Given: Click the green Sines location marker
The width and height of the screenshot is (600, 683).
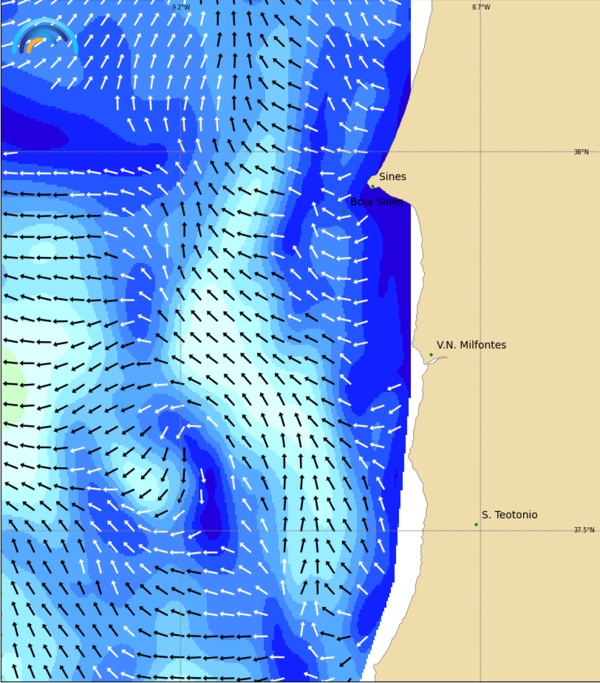Looking at the screenshot, I should (x=373, y=185).
